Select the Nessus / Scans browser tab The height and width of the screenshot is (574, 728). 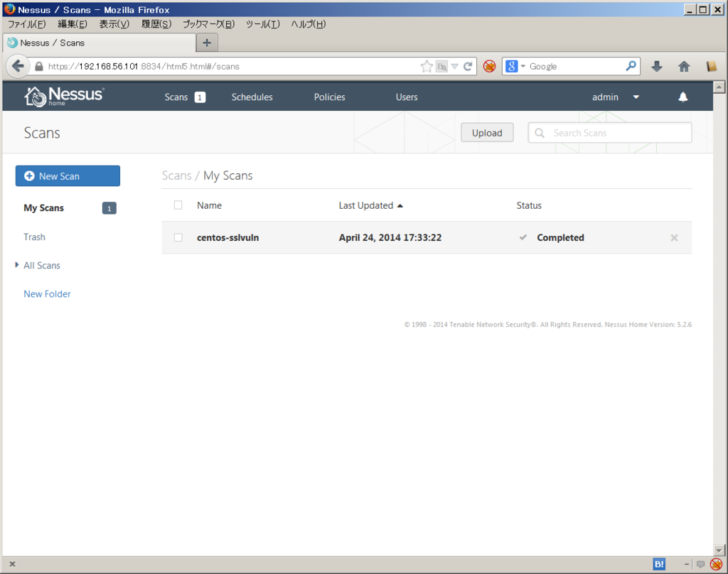click(100, 43)
